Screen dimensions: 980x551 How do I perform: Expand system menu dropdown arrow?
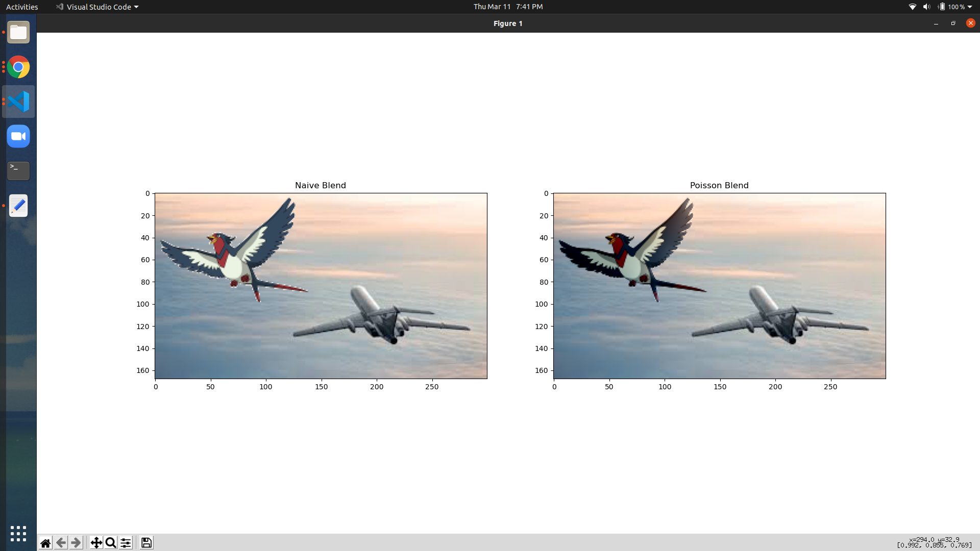point(970,7)
